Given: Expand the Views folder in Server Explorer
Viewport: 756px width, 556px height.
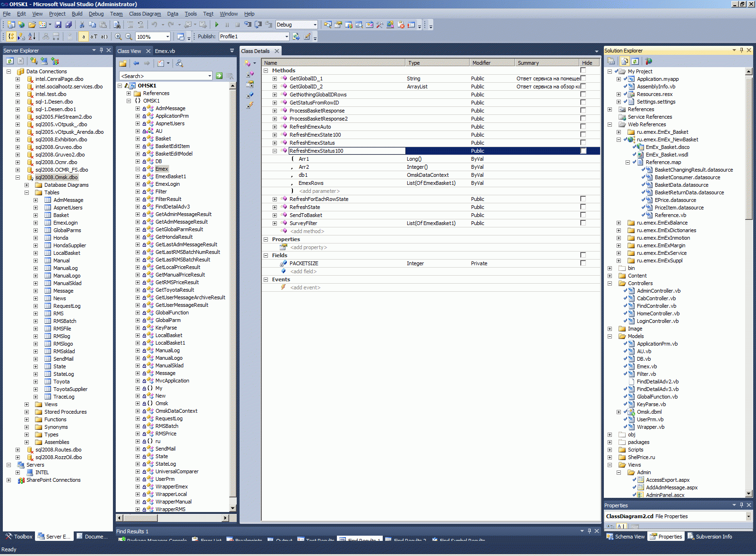Looking at the screenshot, I should 26,404.
